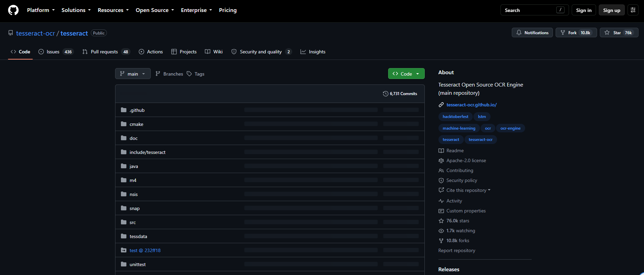Click the Notifications bell button
Image resolution: width=644 pixels, height=275 pixels.
pos(532,32)
